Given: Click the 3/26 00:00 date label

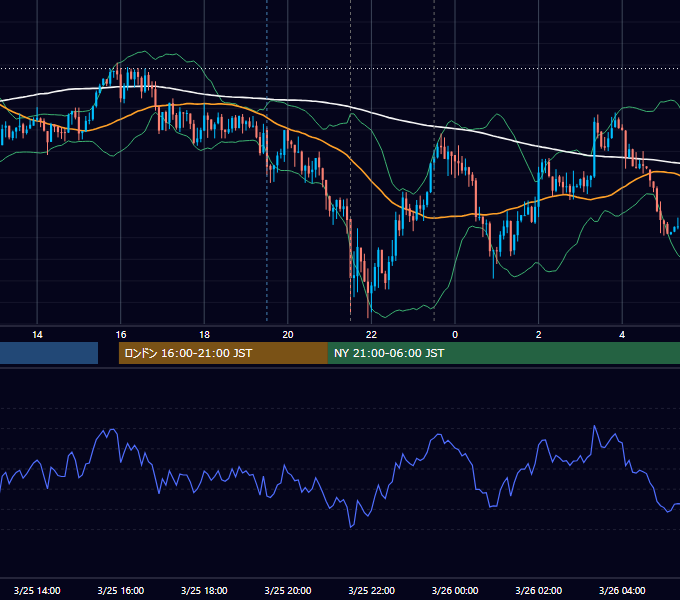Looking at the screenshot, I should [455, 590].
